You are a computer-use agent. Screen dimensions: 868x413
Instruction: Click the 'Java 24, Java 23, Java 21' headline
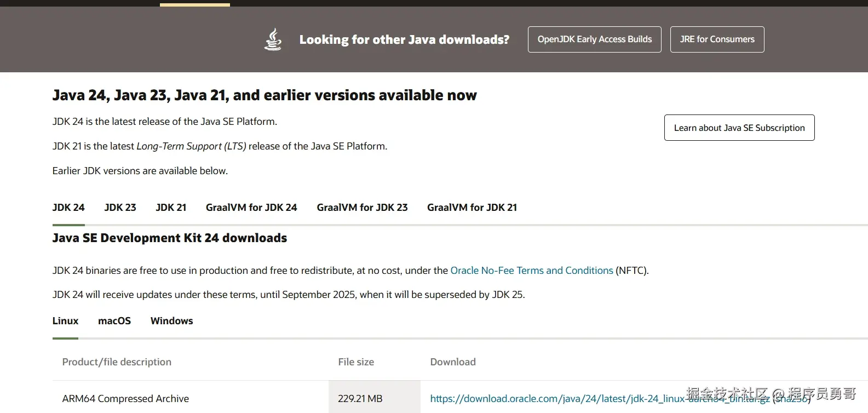point(265,95)
